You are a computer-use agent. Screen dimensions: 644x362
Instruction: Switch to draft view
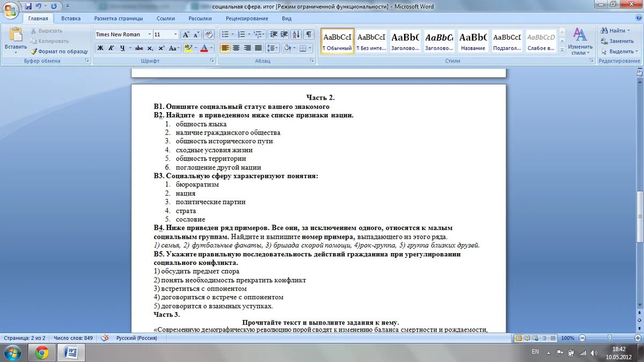553,338
